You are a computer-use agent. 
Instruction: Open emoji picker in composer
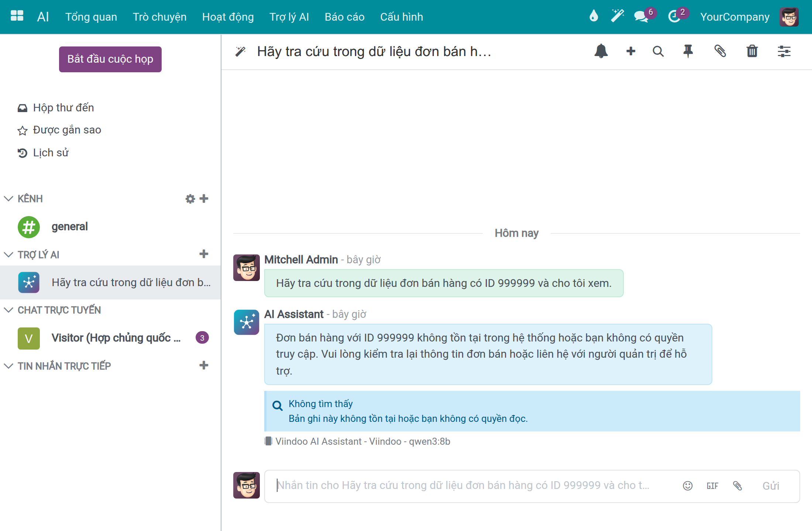[x=688, y=486]
